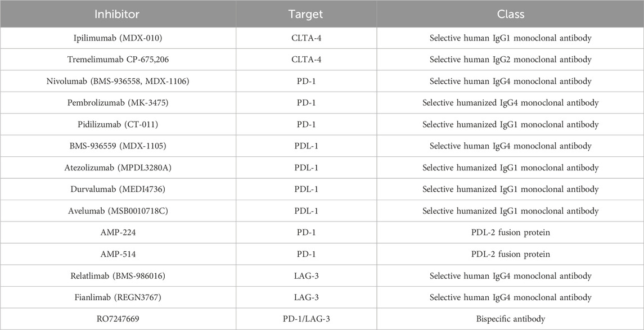Select the Bispecific antibody class cell
Image resolution: width=644 pixels, height=330 pixels.
510,319
